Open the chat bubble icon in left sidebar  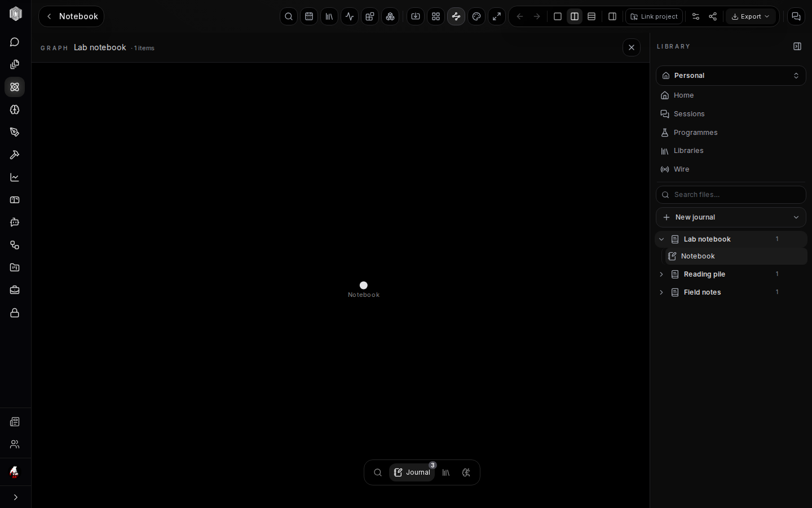(15, 42)
